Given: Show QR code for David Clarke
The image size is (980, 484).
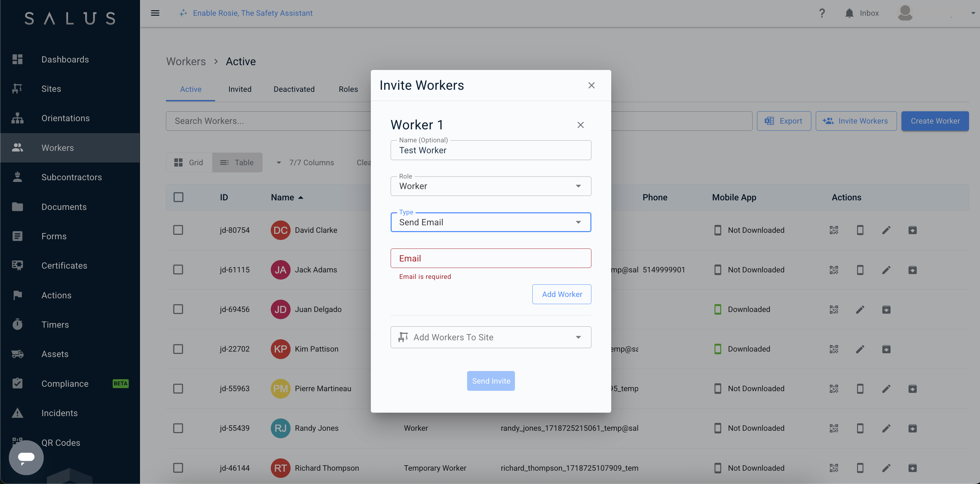Looking at the screenshot, I should pyautogui.click(x=834, y=230).
